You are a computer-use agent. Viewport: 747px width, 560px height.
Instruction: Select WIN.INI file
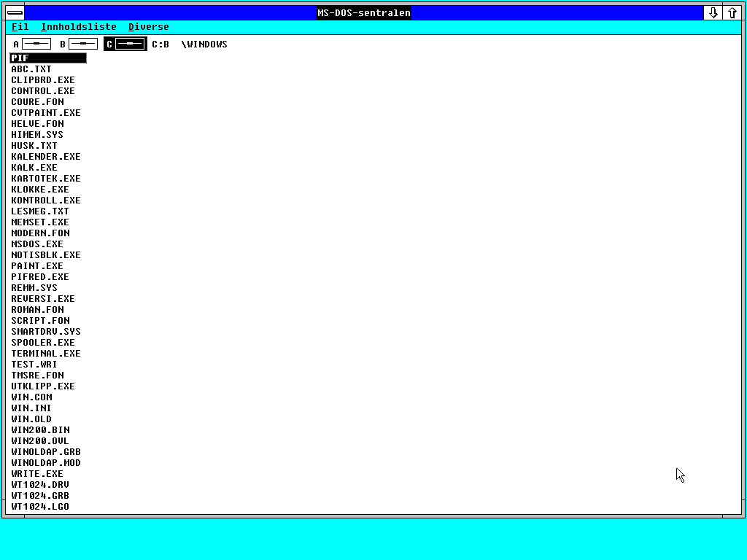31,408
